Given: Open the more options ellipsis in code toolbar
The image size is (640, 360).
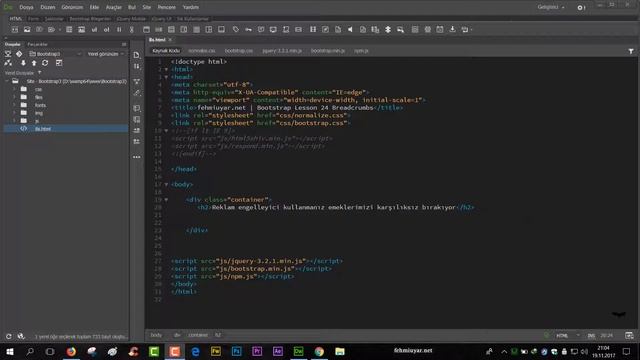Looking at the screenshot, I should click(136, 157).
